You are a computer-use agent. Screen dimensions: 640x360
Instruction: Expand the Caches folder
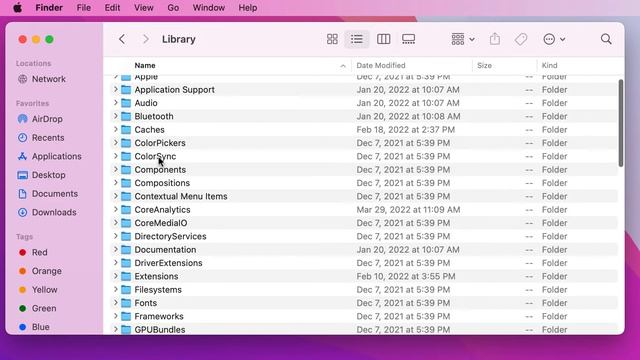coord(116,129)
